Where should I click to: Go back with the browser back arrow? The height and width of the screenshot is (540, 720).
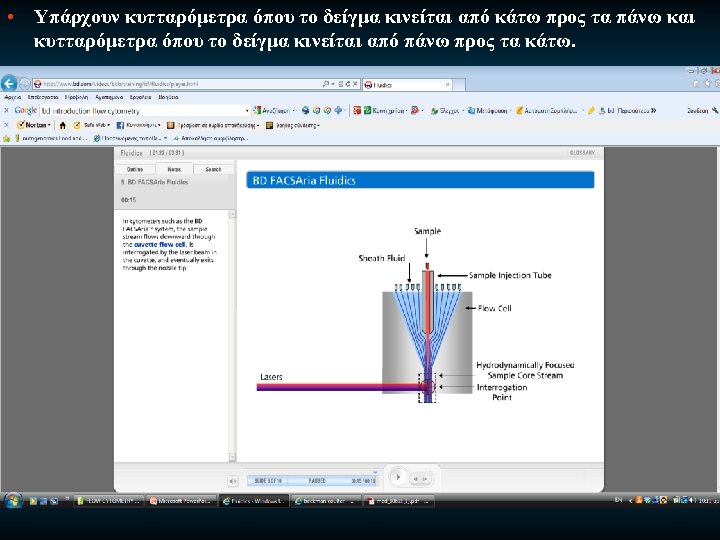[x=9, y=84]
